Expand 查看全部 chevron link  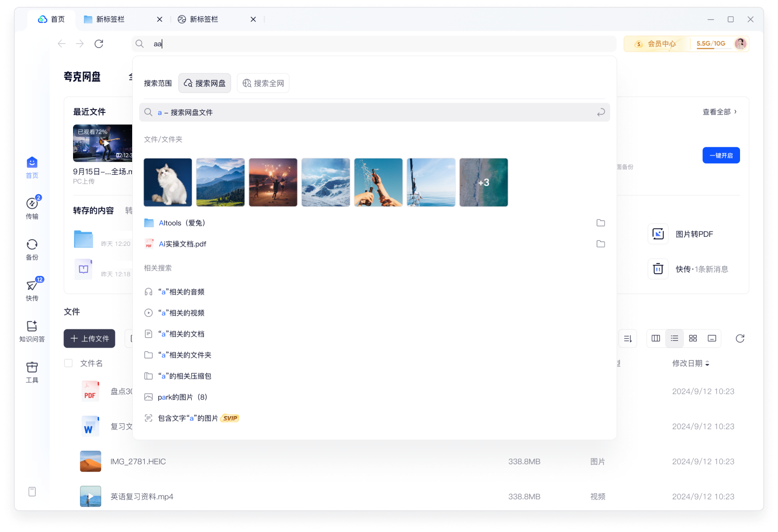[720, 112]
